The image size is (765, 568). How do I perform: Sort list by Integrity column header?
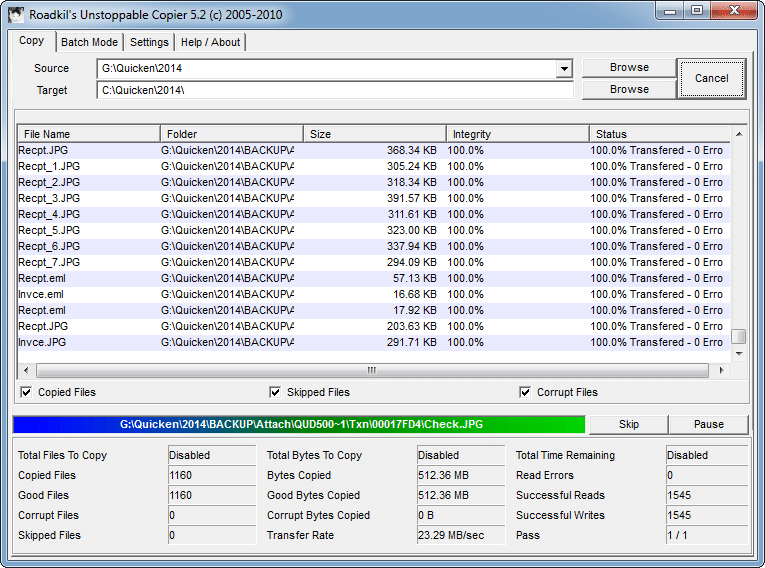click(x=518, y=134)
